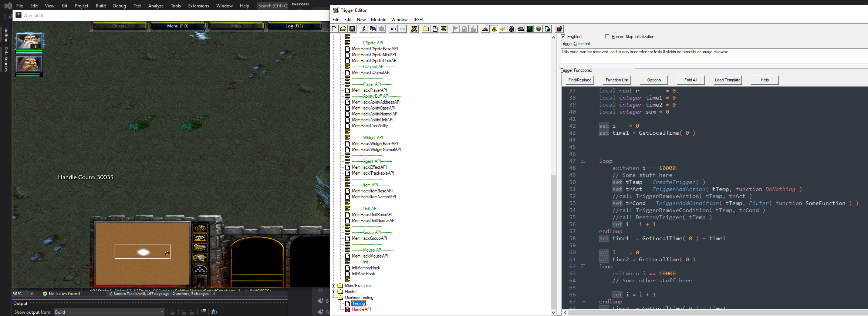This screenshot has width=868, height=316.
Task: Click the Open folder icon in Trigger Editor toolbar
Action: [343, 29]
